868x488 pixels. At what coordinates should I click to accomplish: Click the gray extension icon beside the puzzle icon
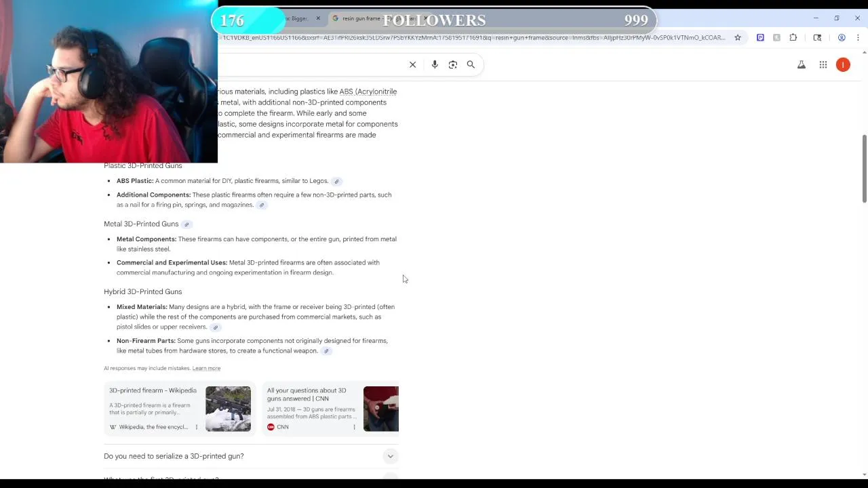(776, 37)
